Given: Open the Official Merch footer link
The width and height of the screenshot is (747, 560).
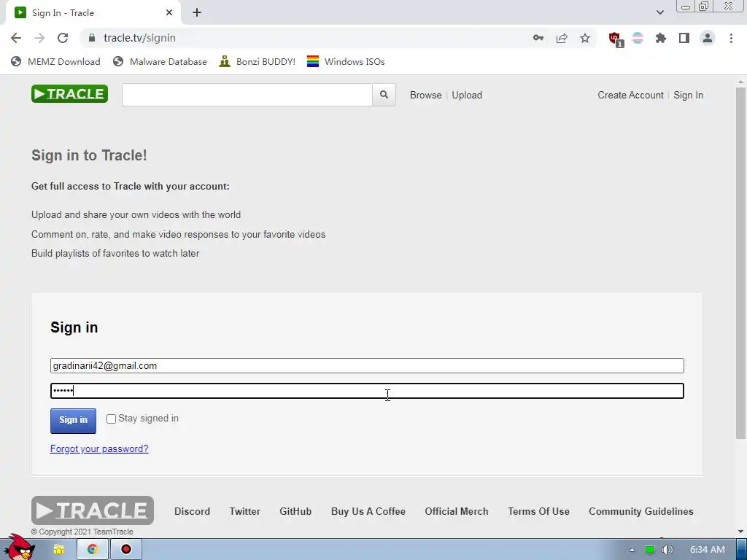Looking at the screenshot, I should tap(457, 511).
